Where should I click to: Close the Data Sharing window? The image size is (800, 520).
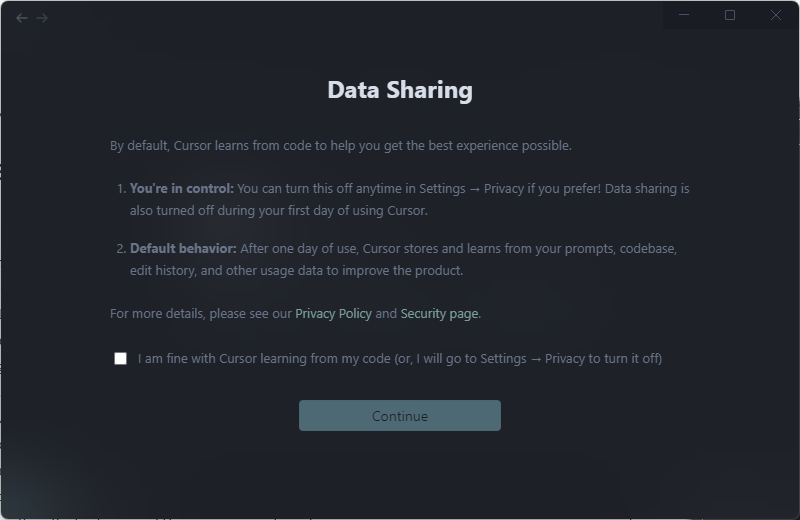click(776, 15)
